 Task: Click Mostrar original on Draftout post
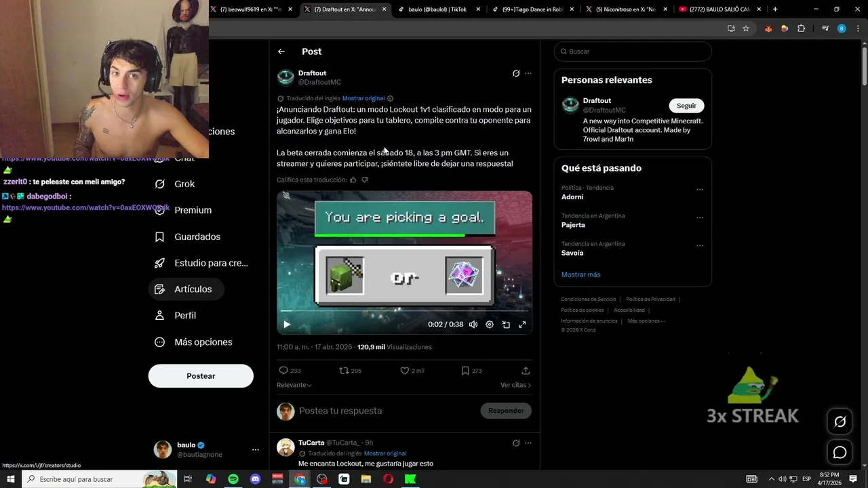(x=363, y=98)
